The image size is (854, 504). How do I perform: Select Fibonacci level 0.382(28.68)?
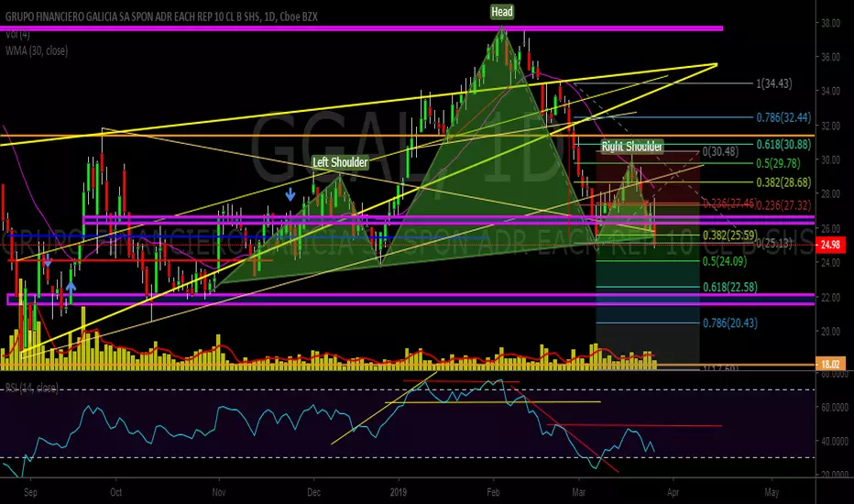783,182
